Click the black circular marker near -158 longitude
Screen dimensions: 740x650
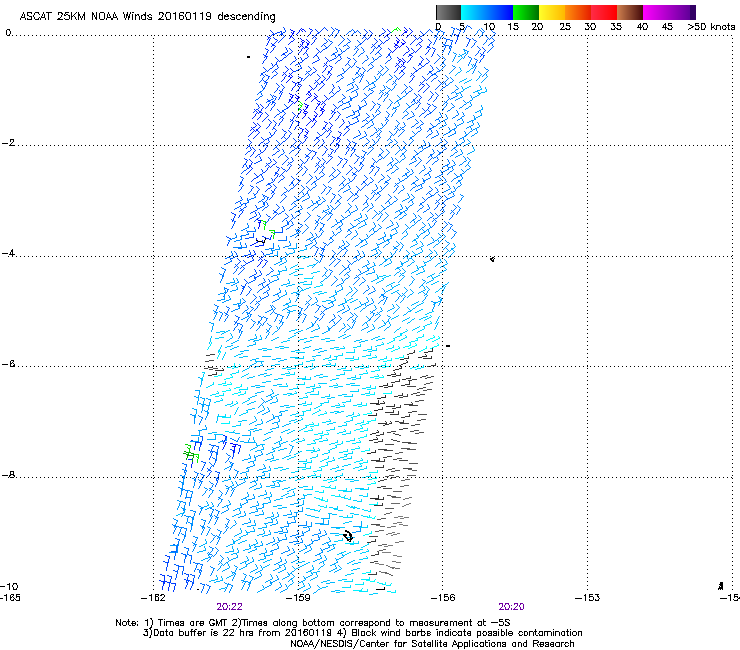(348, 536)
